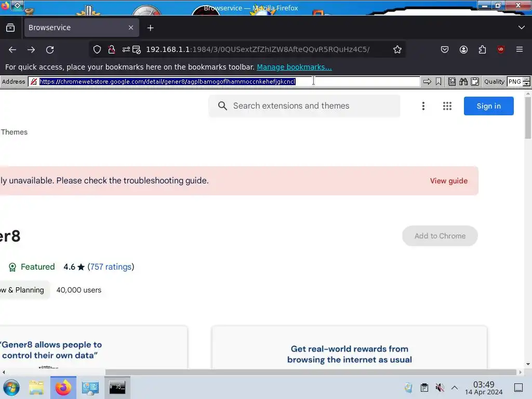Open the Windows Start menu

[x=11, y=387]
